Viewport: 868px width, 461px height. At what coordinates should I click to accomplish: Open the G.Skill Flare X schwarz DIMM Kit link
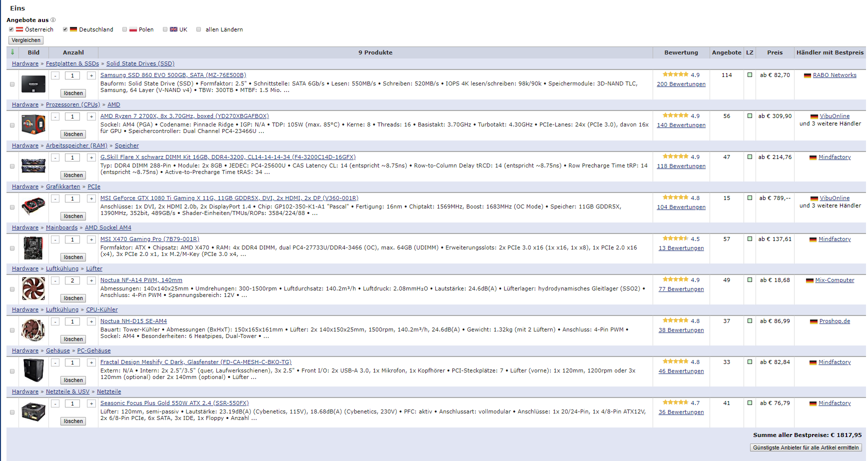click(x=228, y=157)
